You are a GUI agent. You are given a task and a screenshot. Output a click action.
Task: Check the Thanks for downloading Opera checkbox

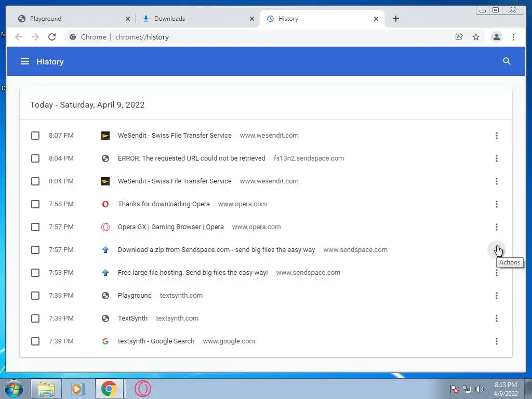(x=35, y=204)
